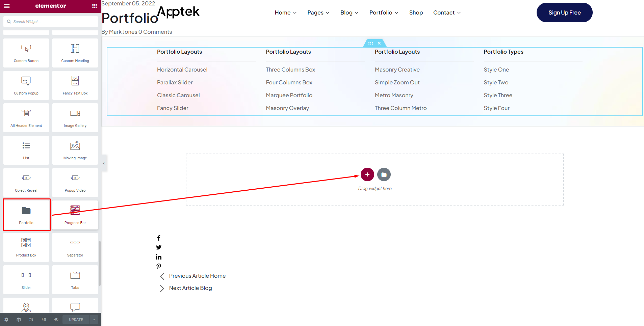Open the Shop menu item
The width and height of the screenshot is (644, 326).
click(x=416, y=13)
